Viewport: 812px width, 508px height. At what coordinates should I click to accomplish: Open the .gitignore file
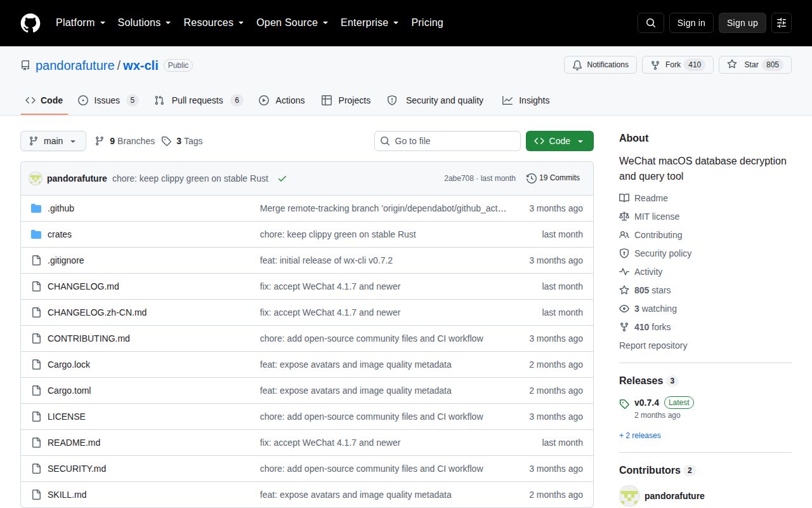pos(66,260)
